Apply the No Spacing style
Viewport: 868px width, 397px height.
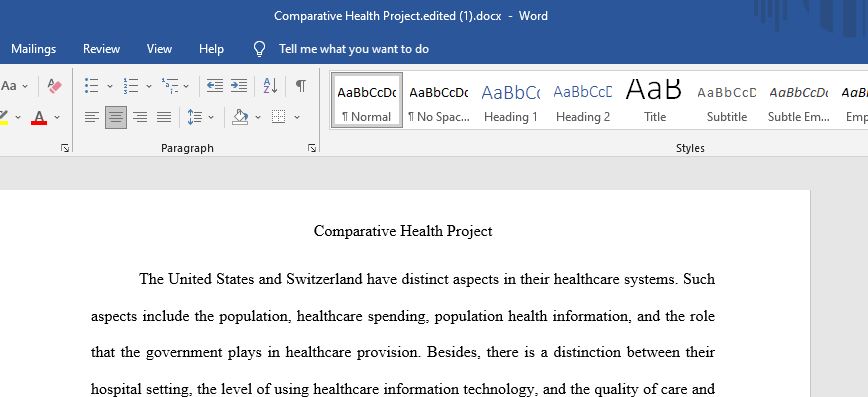[x=438, y=101]
